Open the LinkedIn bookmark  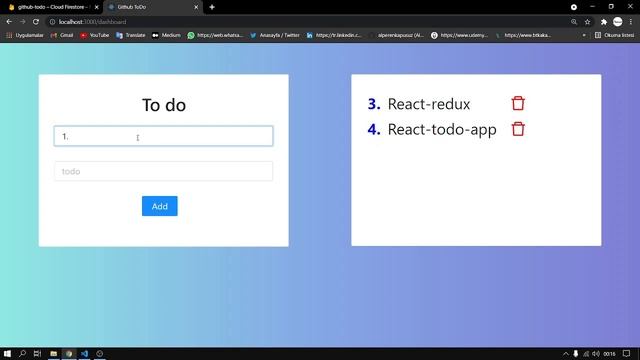334,35
